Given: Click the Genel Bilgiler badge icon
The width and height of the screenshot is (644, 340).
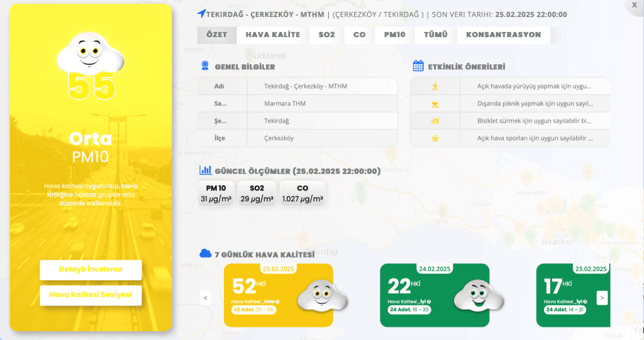Looking at the screenshot, I should pyautogui.click(x=205, y=66).
